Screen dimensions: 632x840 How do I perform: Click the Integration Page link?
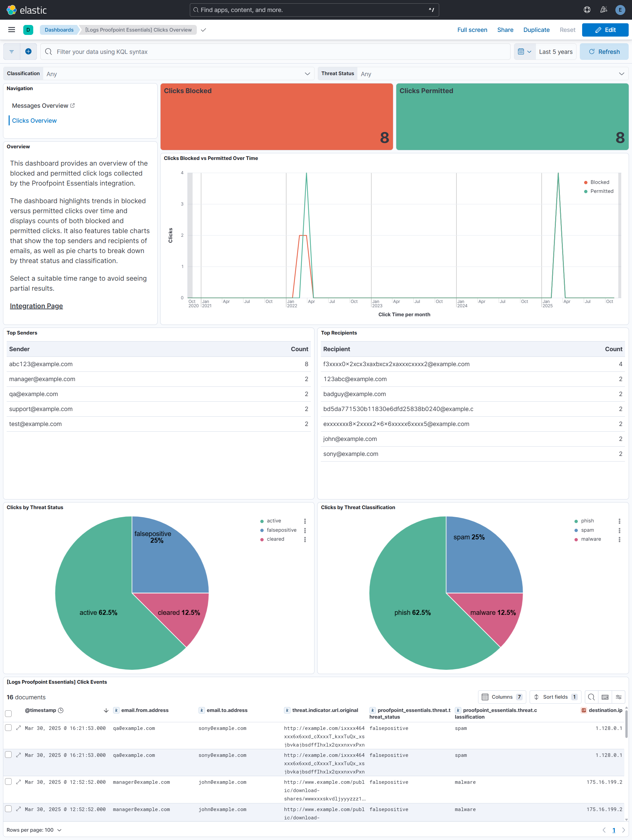(x=37, y=306)
